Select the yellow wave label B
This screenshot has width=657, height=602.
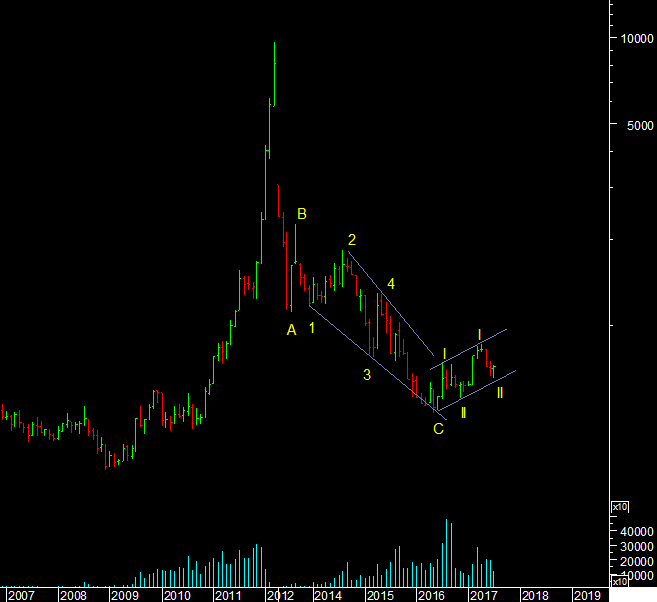click(302, 214)
